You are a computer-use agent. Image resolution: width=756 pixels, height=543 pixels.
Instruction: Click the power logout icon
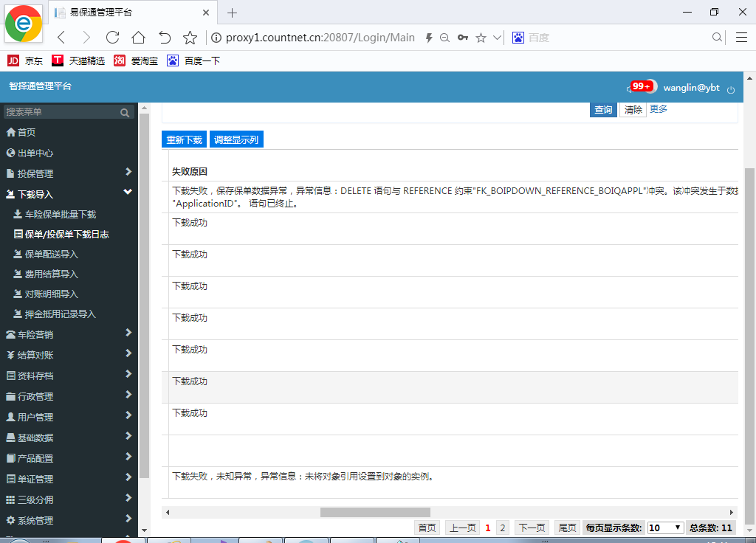click(x=731, y=89)
